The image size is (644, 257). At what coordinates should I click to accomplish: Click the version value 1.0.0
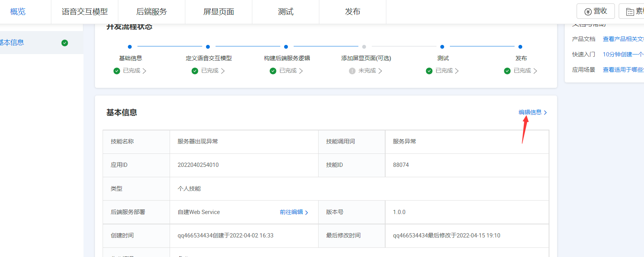[x=399, y=212]
